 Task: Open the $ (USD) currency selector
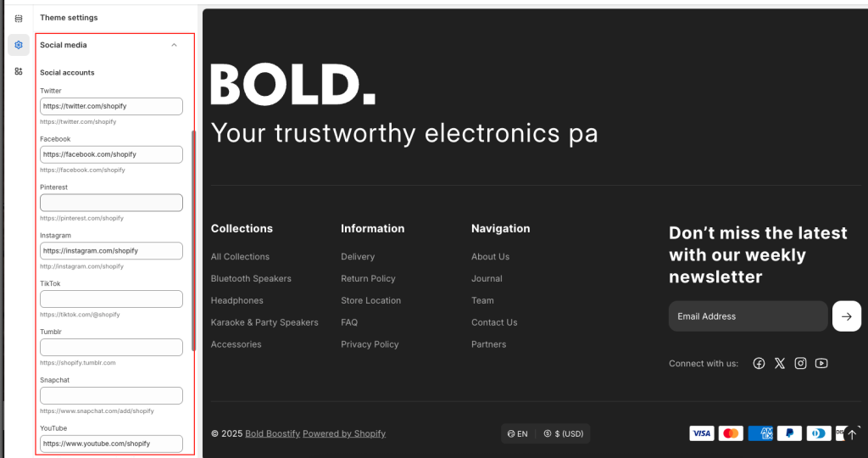point(564,433)
